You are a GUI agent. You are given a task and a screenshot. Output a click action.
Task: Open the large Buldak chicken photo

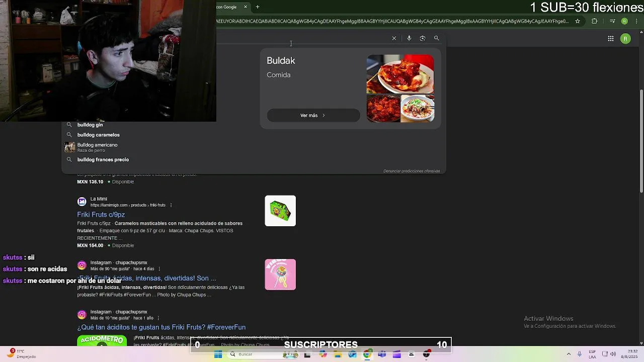pos(400,74)
